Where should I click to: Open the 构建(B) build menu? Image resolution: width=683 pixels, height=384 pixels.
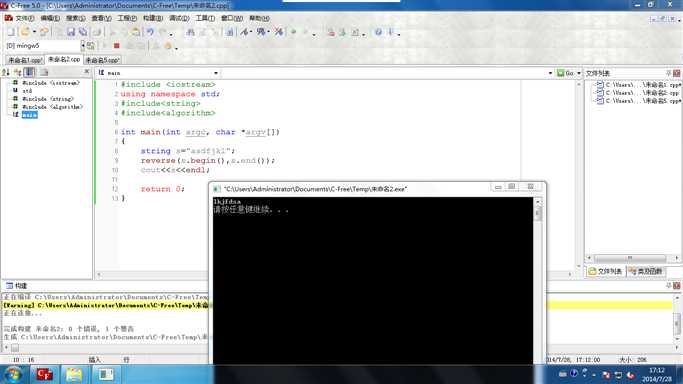pyautogui.click(x=153, y=18)
